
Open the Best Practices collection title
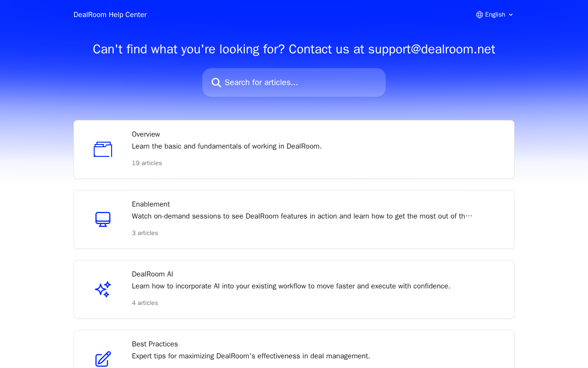coord(155,344)
